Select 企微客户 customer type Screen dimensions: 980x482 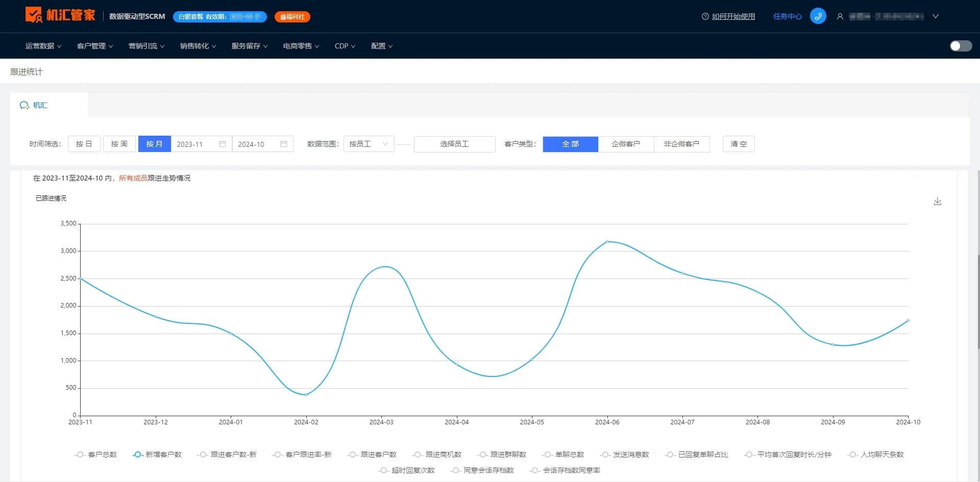(x=626, y=144)
